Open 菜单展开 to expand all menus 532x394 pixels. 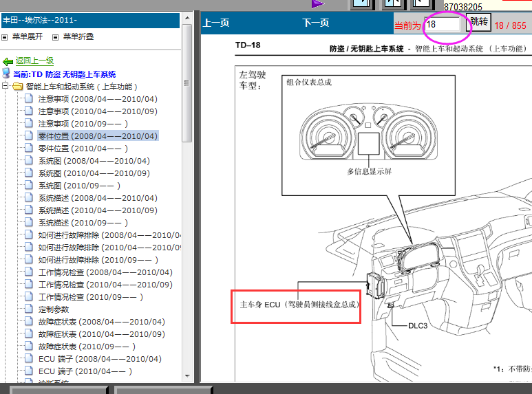pyautogui.click(x=28, y=36)
